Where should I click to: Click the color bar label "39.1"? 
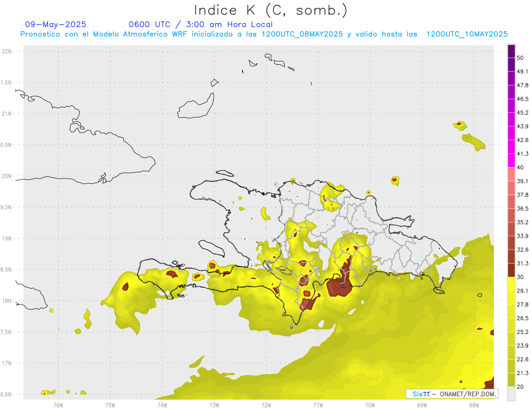(x=523, y=181)
